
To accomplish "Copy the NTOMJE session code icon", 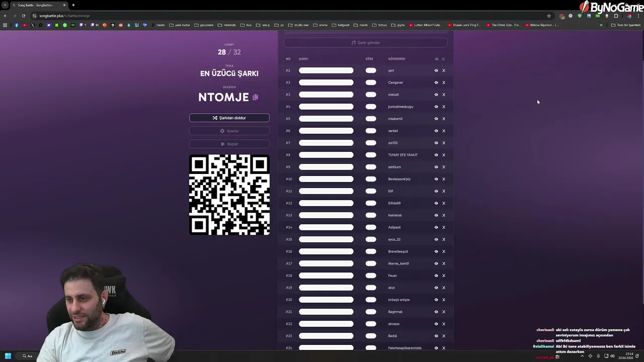I will click(x=255, y=97).
